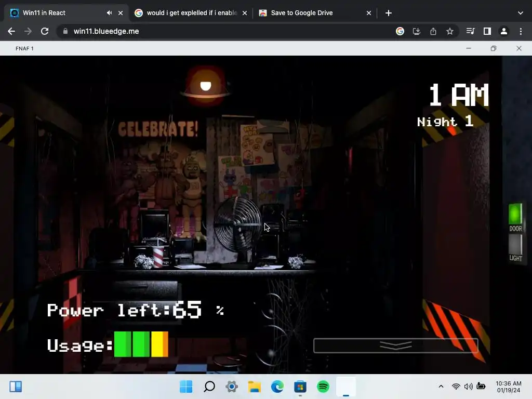Click the share page icon
The image size is (532, 399).
click(x=433, y=31)
